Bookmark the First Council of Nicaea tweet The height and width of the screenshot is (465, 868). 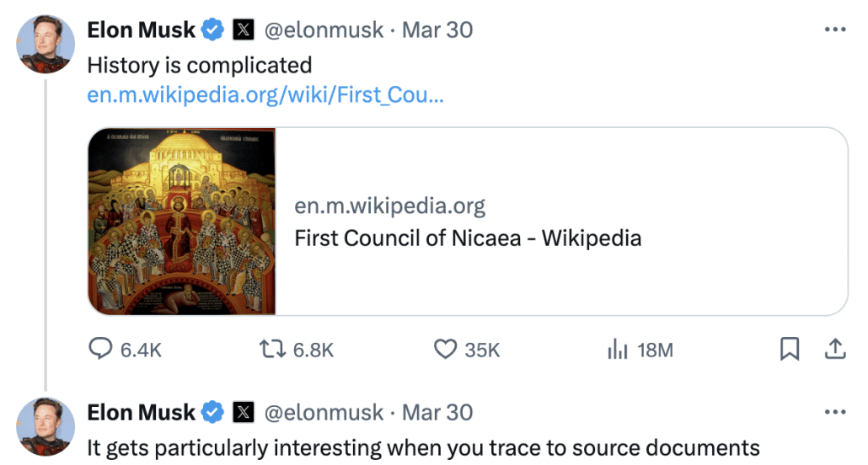[x=790, y=350]
